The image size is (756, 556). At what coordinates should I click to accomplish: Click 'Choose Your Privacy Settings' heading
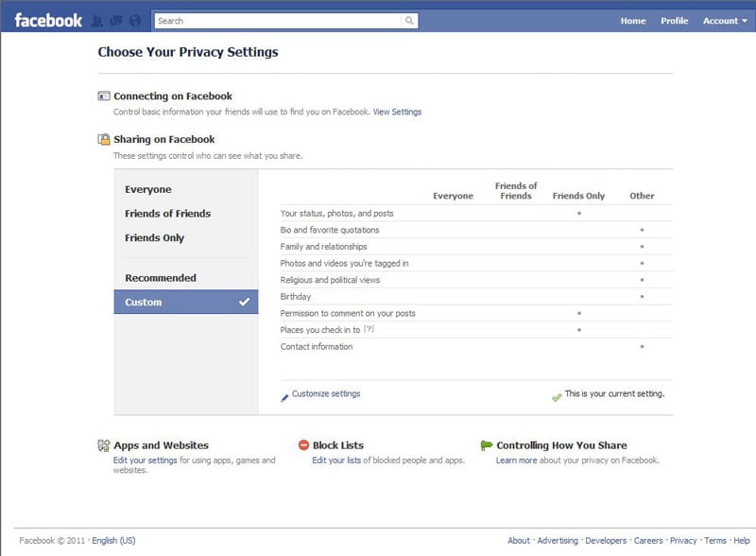pos(188,52)
